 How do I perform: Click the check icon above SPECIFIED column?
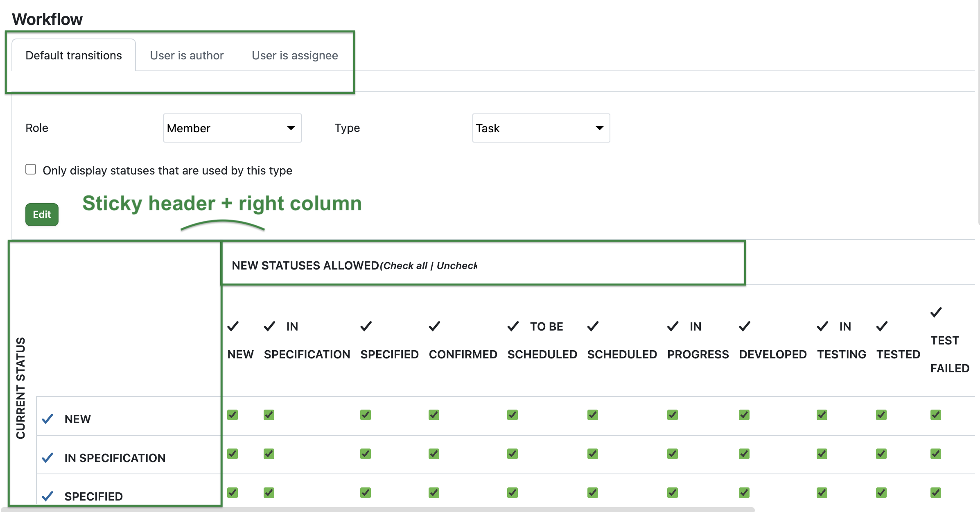(x=366, y=326)
